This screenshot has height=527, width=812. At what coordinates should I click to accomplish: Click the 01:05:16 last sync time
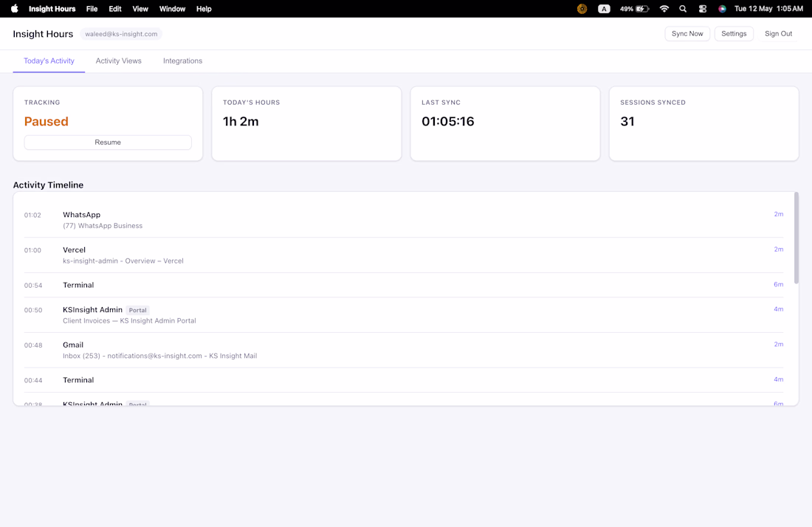point(448,121)
